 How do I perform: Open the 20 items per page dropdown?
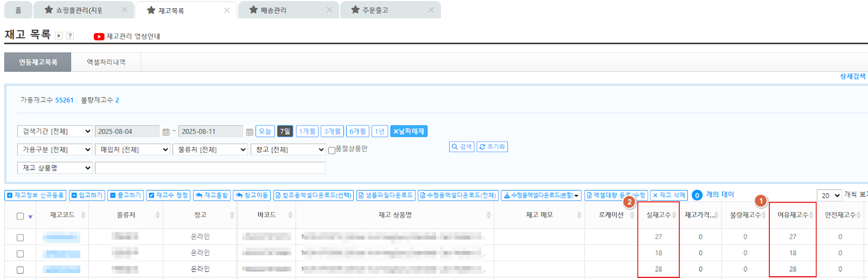(829, 195)
